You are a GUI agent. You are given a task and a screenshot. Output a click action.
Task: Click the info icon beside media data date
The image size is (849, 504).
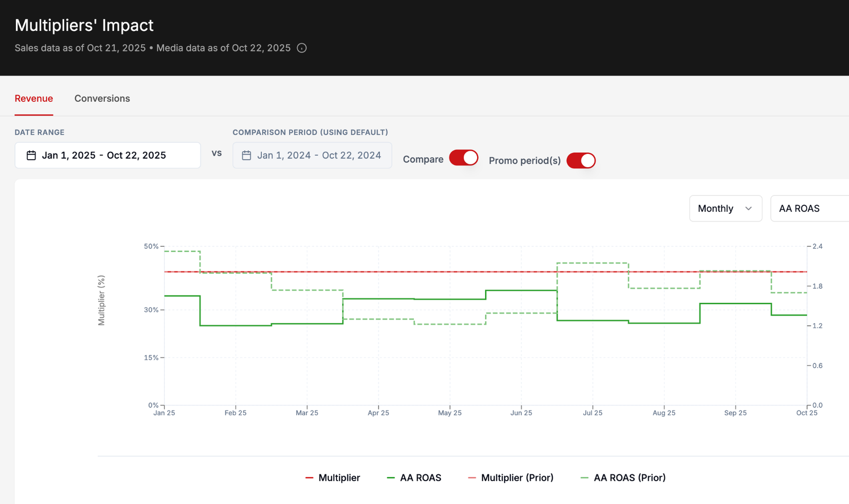pos(302,48)
